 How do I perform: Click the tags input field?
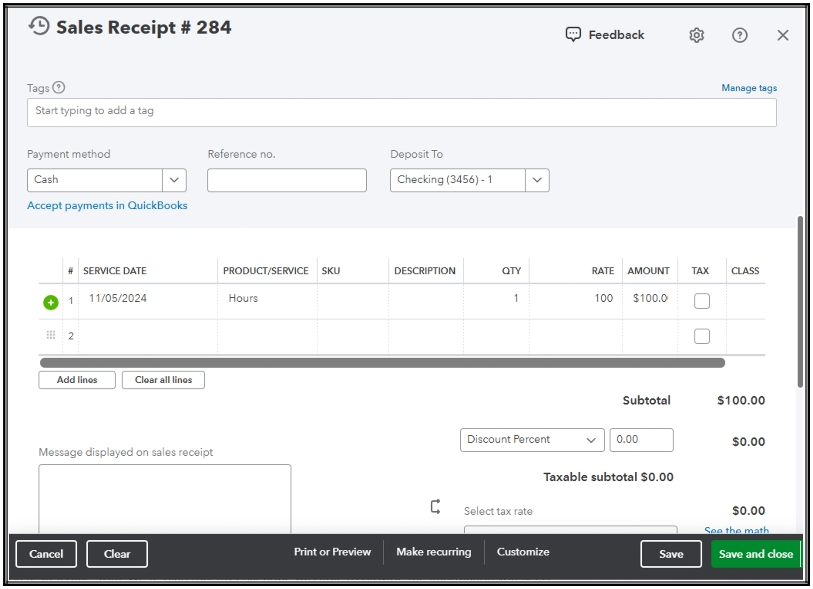pyautogui.click(x=400, y=111)
